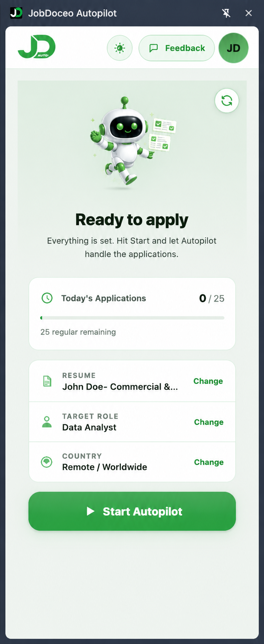The height and width of the screenshot is (644, 264).
Task: Click the Today's Applications progress bar
Action: point(132,318)
